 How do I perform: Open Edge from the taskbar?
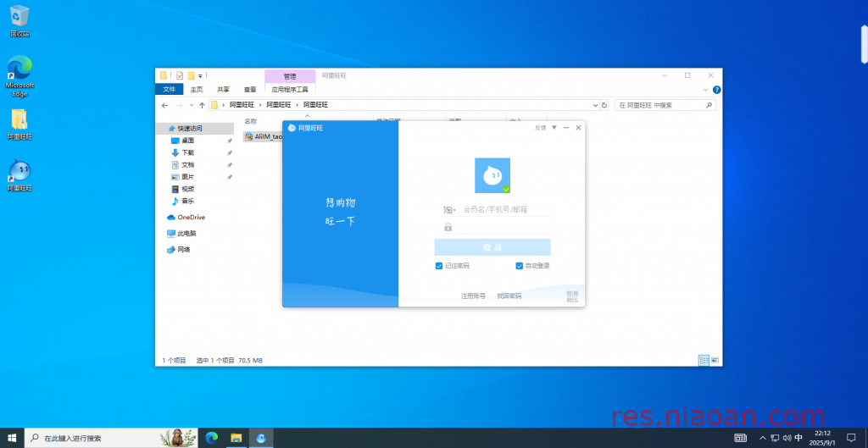point(211,438)
